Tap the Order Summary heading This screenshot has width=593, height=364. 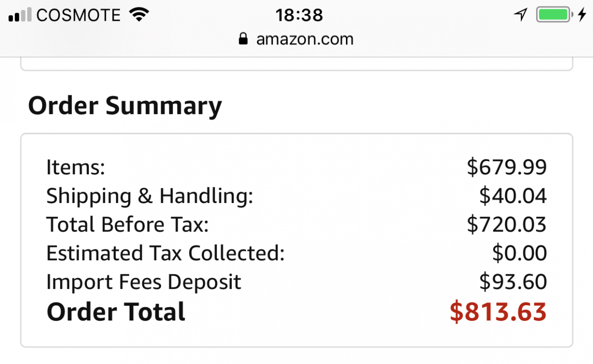click(x=125, y=106)
